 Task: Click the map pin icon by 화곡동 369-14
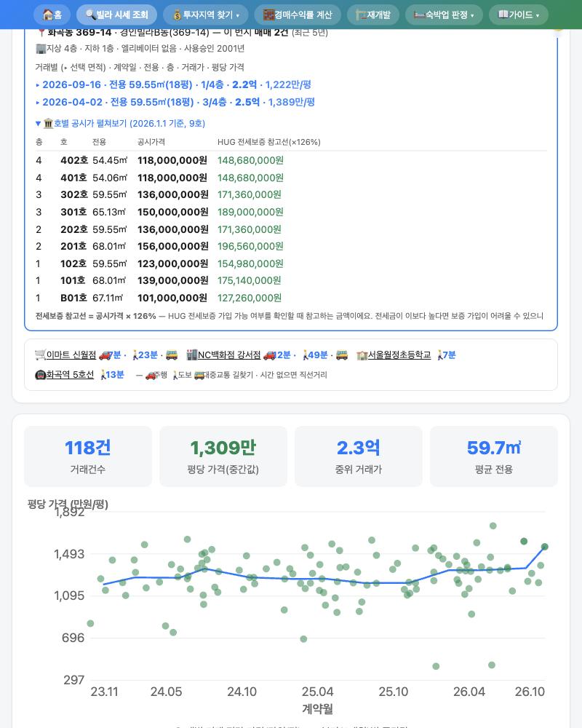(41, 33)
